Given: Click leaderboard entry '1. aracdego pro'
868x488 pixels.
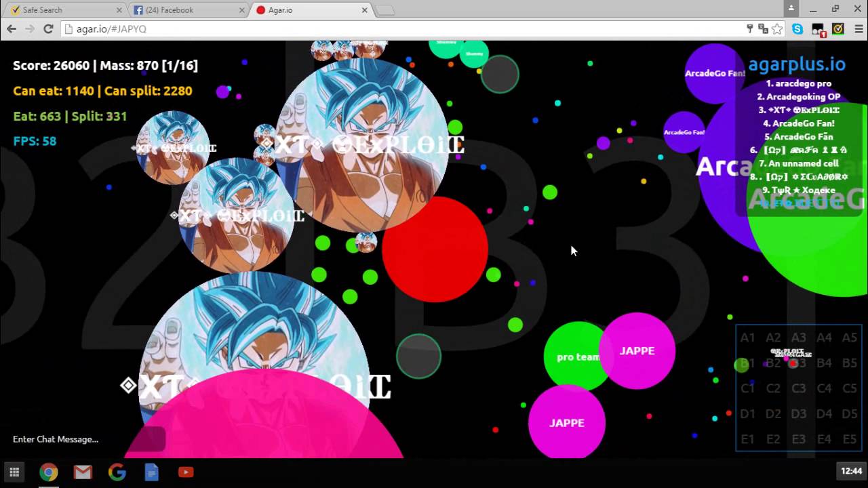Looking at the screenshot, I should point(799,83).
